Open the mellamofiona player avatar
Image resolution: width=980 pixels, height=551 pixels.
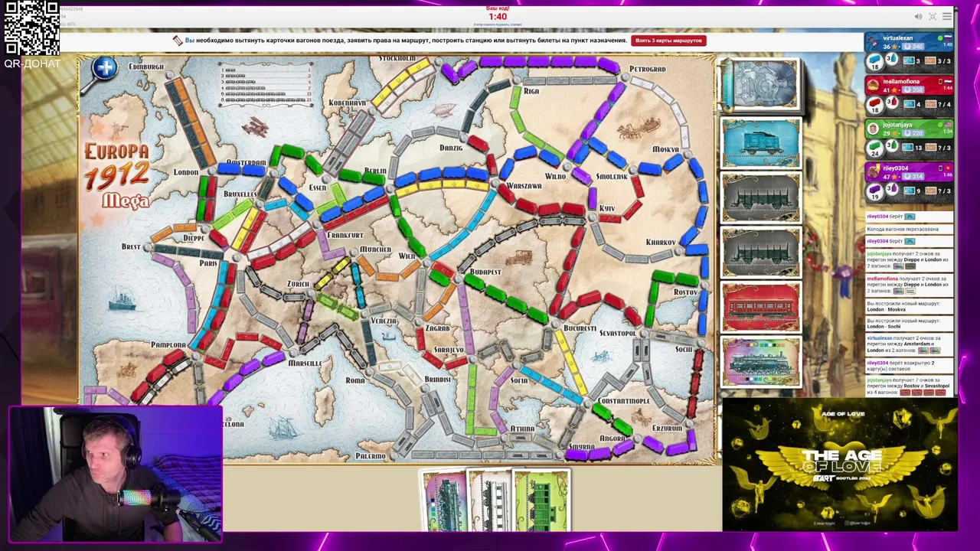[x=874, y=85]
